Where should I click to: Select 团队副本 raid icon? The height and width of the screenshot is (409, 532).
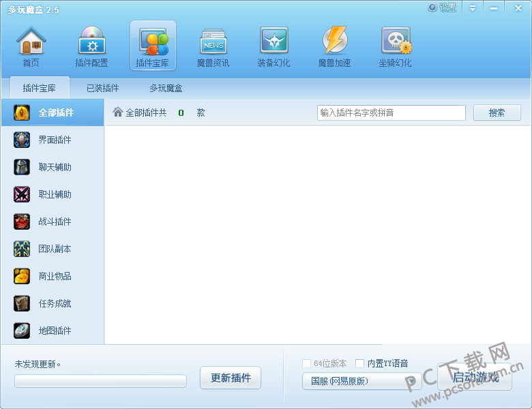(x=22, y=249)
